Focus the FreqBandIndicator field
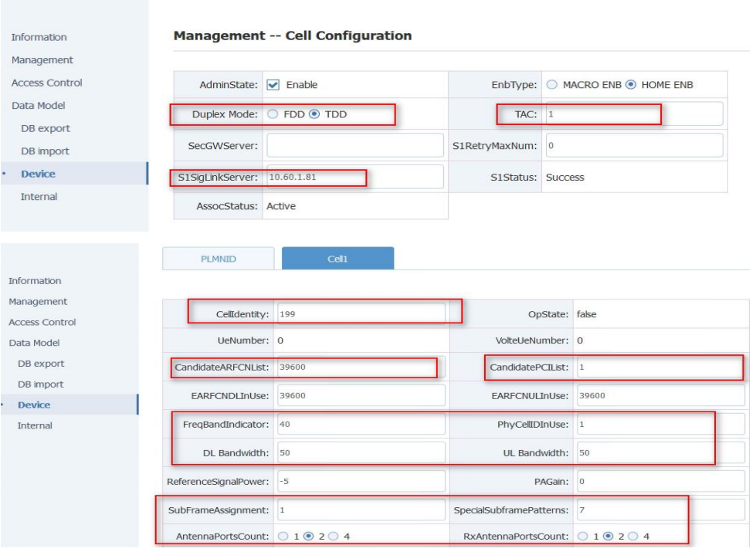Screen dimensions: 756x552 360,423
